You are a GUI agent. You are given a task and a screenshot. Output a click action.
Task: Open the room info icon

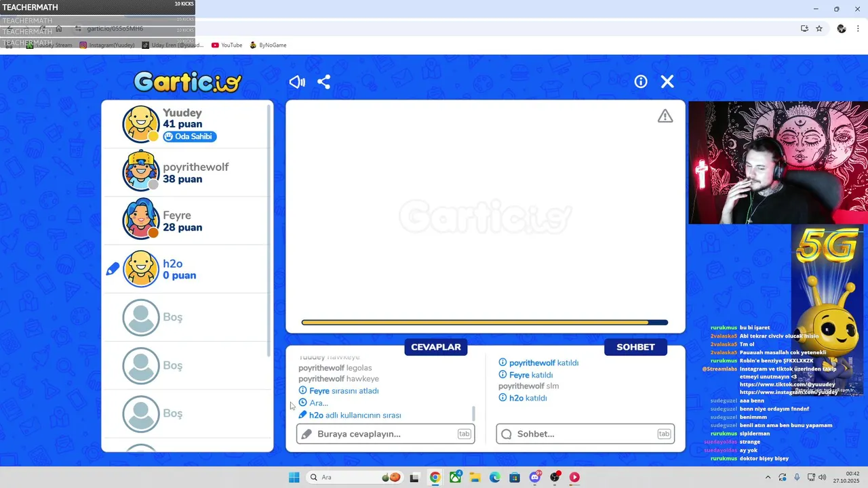(641, 81)
